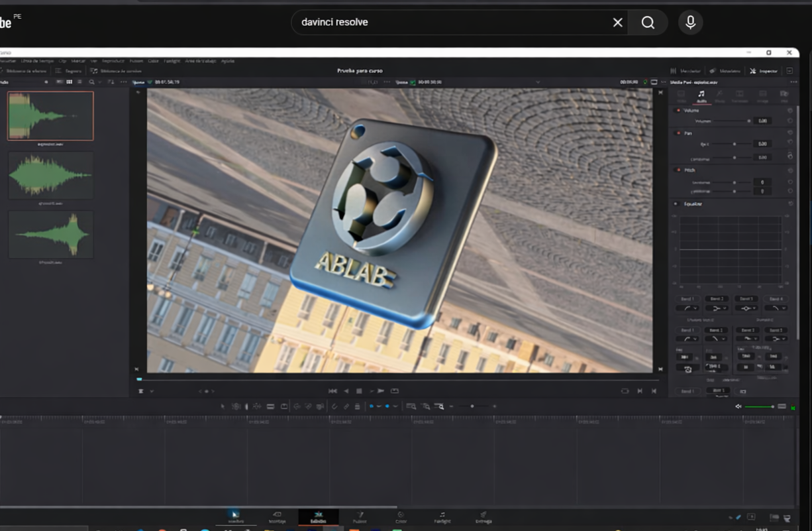
Task: Open Band 3 filter type dropdown
Action: coord(746,308)
